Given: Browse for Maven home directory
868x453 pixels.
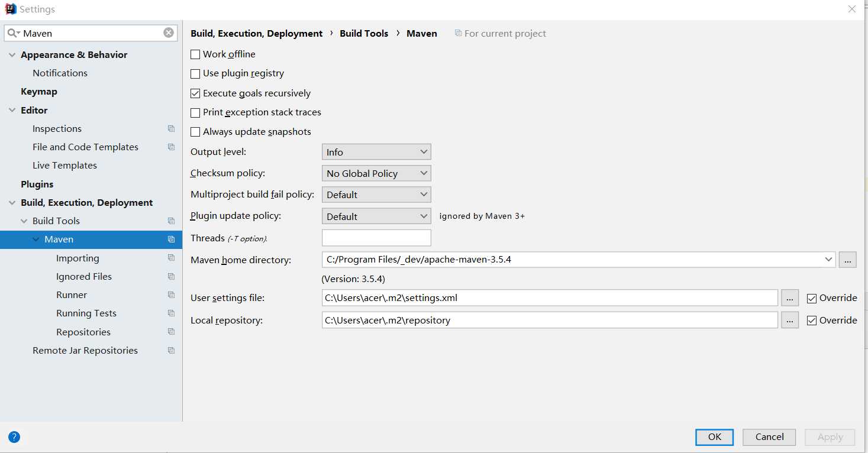Looking at the screenshot, I should (x=847, y=260).
